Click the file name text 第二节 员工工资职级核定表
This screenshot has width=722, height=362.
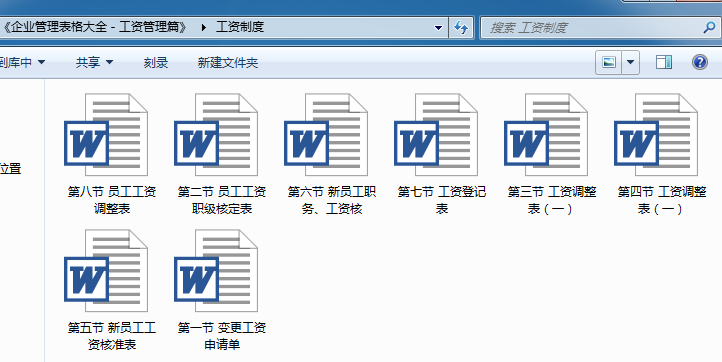coord(222,200)
